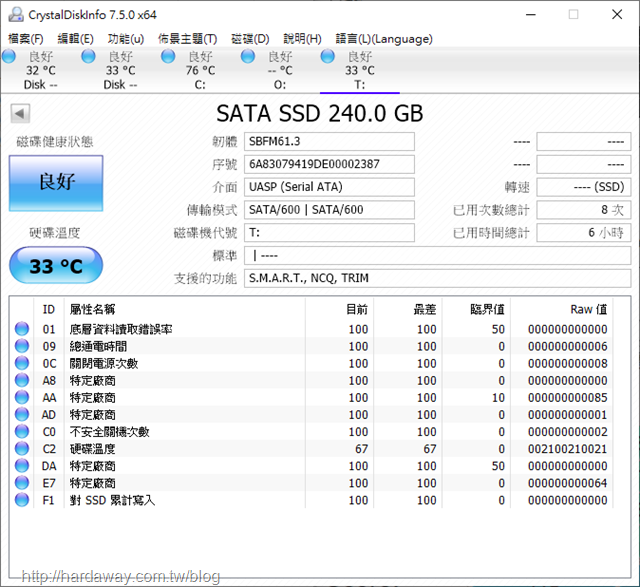This screenshot has width=640, height=587.
Task: Open the 佈景主題(T) menu
Action: click(188, 39)
